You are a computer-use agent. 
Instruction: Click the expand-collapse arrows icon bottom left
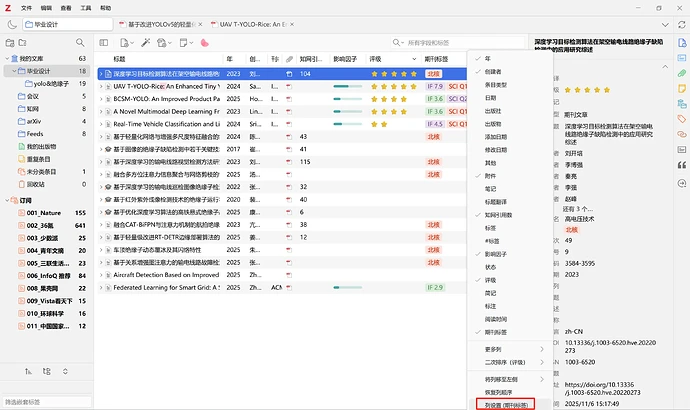click(x=65, y=372)
